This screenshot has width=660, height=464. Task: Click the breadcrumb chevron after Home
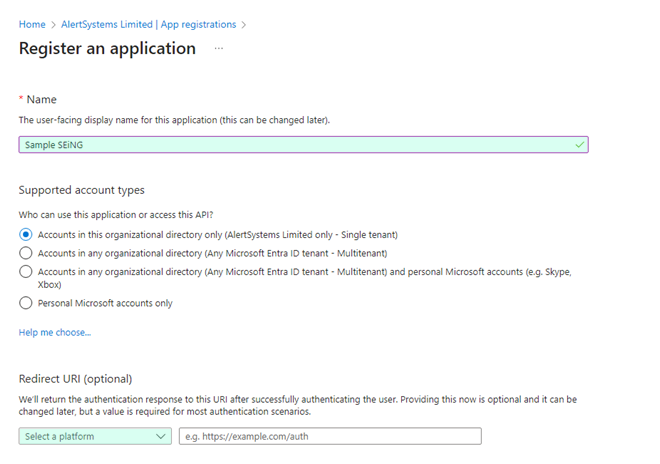[x=52, y=24]
